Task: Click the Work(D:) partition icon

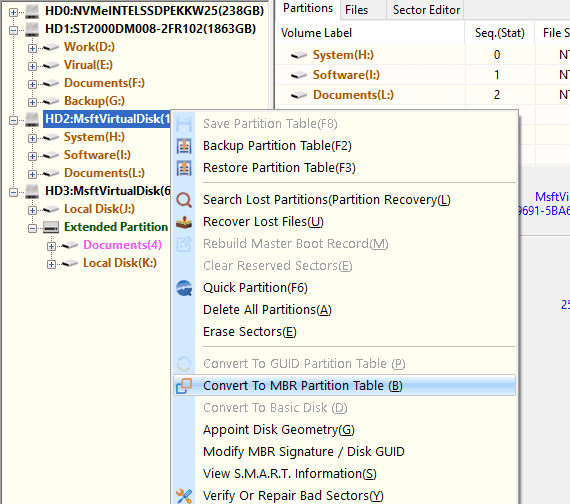Action: [51, 47]
